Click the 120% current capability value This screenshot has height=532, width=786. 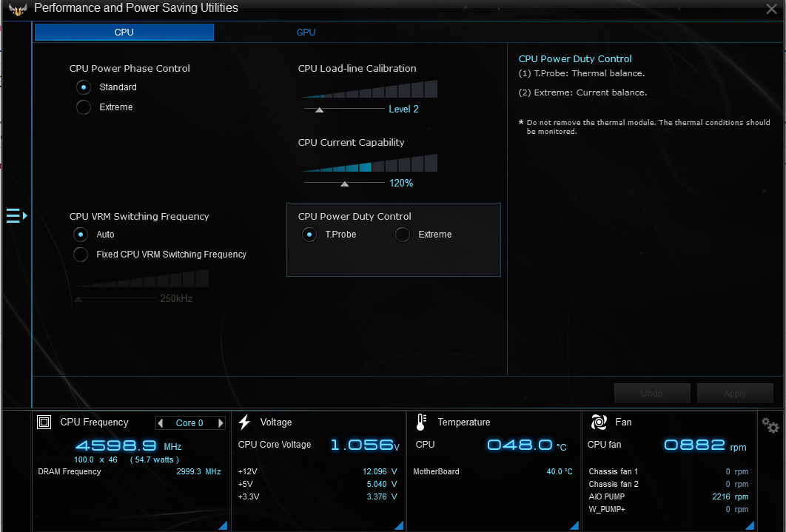(x=401, y=183)
